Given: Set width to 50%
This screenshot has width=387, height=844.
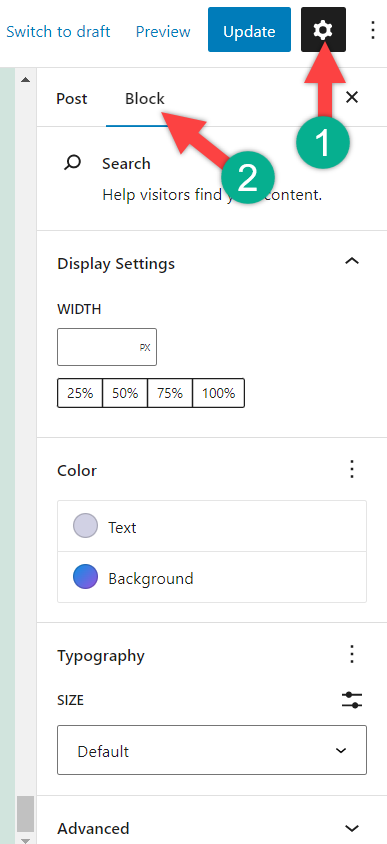Looking at the screenshot, I should tap(125, 393).
